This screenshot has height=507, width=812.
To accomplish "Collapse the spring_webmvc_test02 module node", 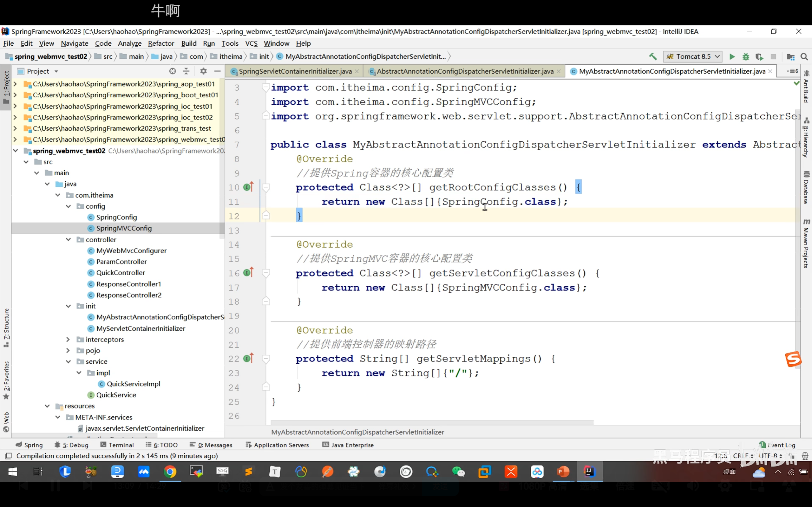I will [16, 151].
